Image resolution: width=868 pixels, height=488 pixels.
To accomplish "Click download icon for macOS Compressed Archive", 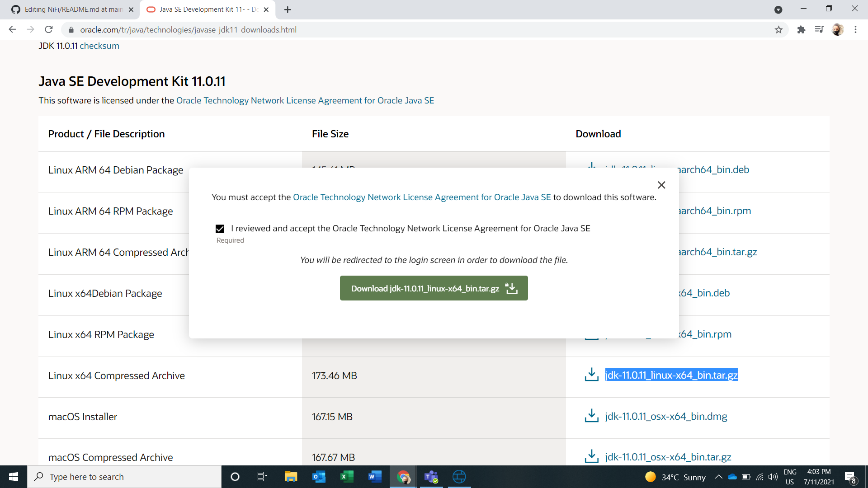I will pos(591,456).
